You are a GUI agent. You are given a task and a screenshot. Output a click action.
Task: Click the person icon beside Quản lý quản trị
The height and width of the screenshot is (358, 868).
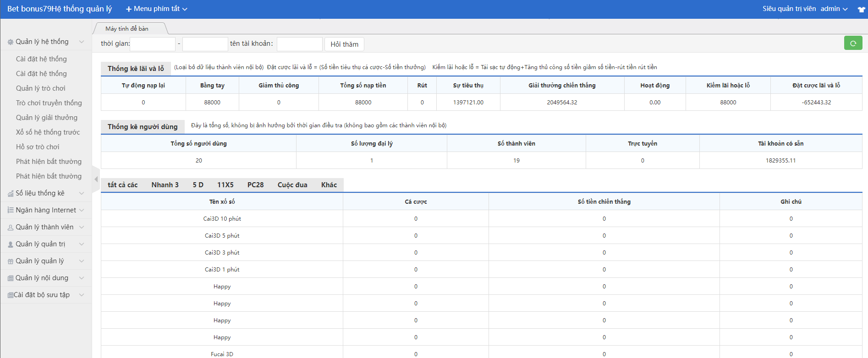[10, 244]
